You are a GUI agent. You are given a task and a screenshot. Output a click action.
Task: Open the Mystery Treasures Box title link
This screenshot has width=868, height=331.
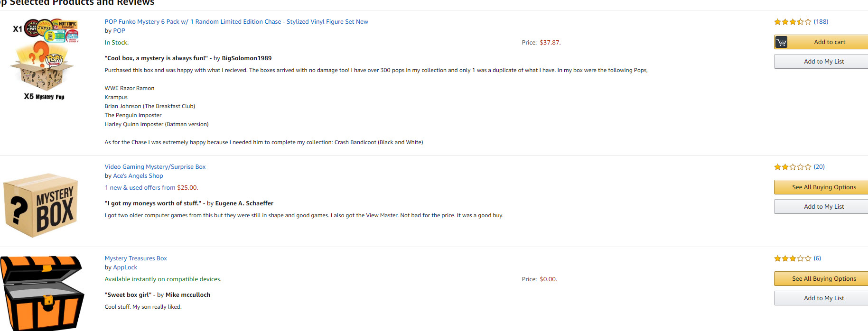[x=136, y=258]
